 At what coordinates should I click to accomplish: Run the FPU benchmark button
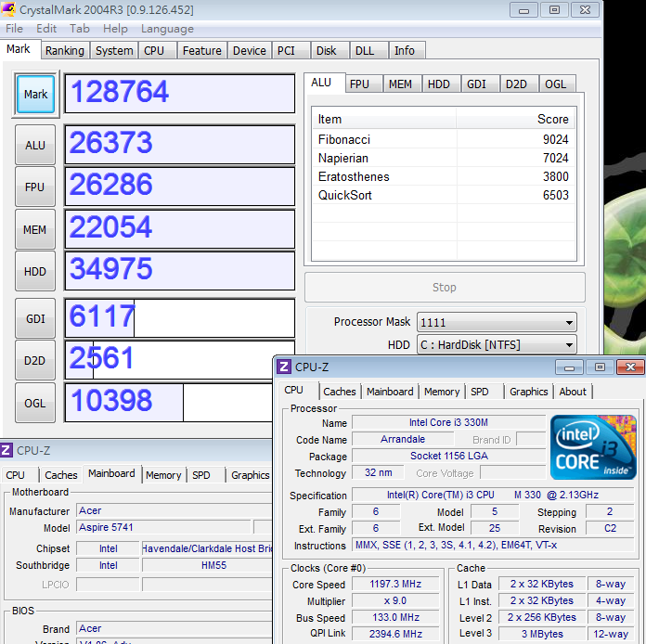coord(35,187)
